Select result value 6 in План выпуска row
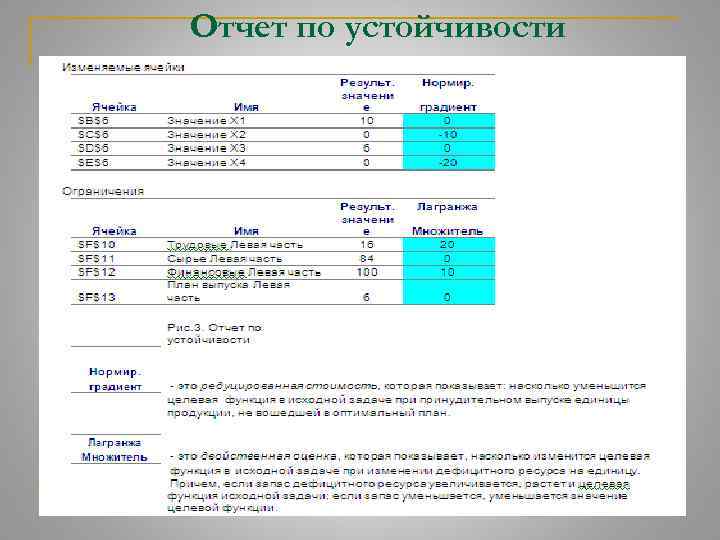The image size is (720, 540). (366, 298)
